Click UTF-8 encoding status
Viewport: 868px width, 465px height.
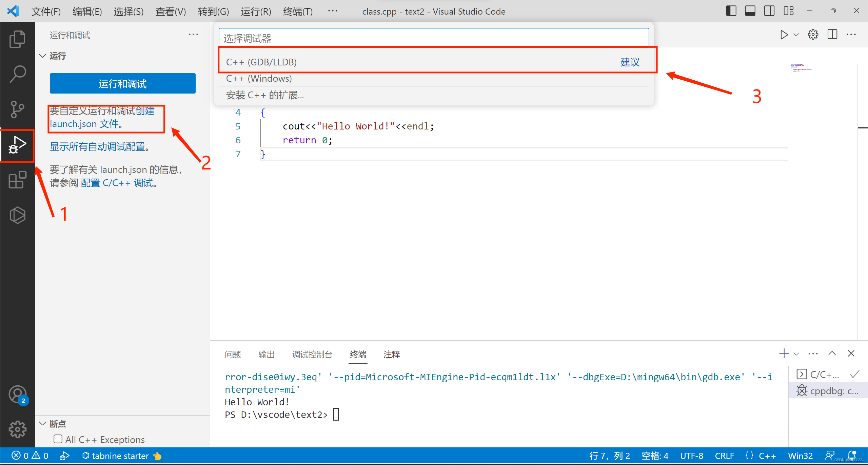pos(691,456)
